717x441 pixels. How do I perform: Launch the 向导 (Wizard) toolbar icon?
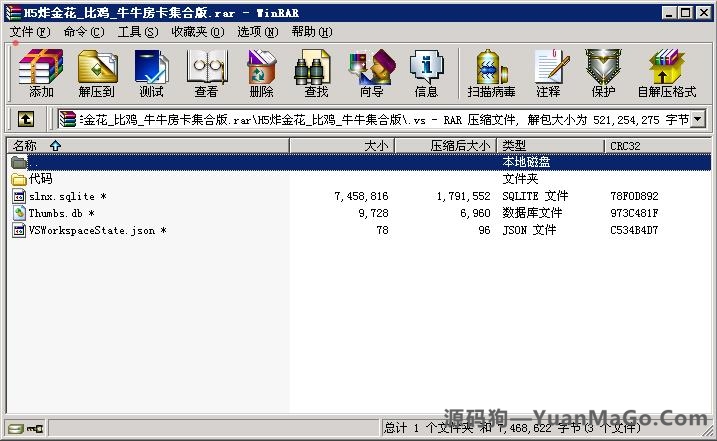tap(371, 68)
